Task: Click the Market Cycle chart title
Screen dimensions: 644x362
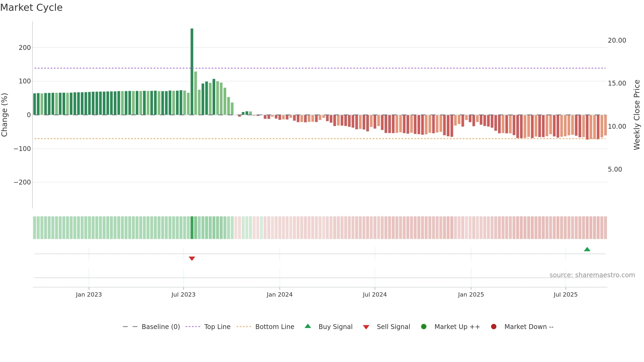Action: (31, 8)
